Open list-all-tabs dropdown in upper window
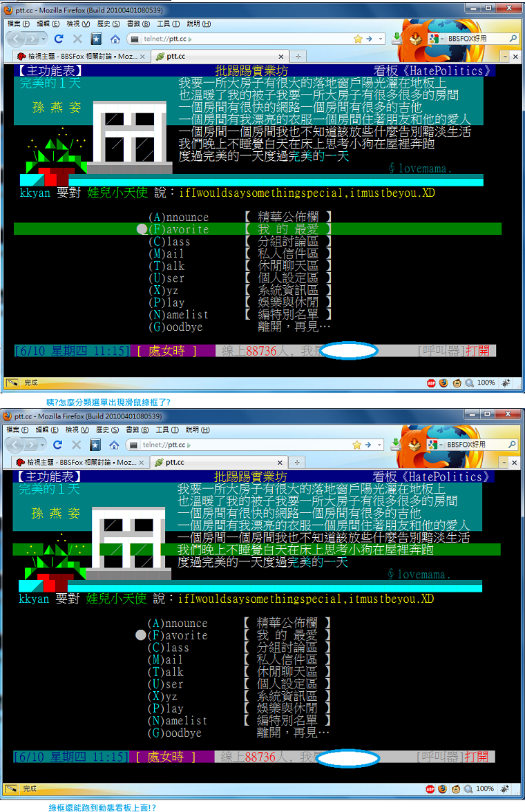This screenshot has height=812, width=525. (505, 56)
